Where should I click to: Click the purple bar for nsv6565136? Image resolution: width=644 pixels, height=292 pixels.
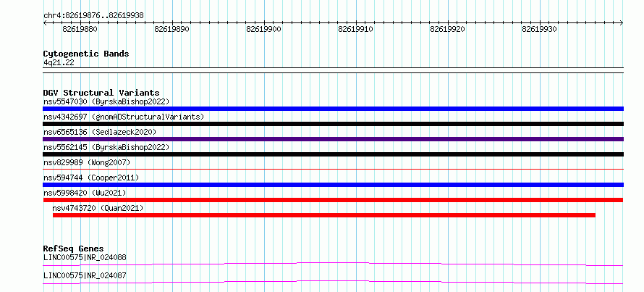click(x=333, y=139)
